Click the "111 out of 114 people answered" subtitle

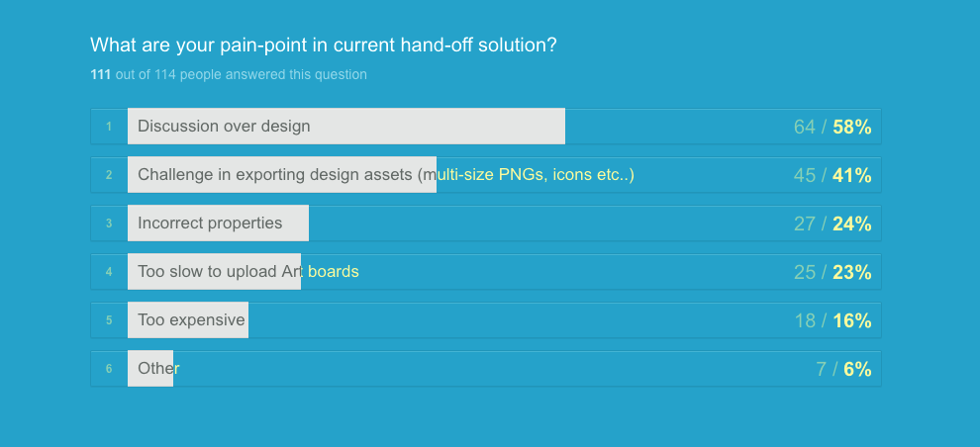click(x=229, y=74)
